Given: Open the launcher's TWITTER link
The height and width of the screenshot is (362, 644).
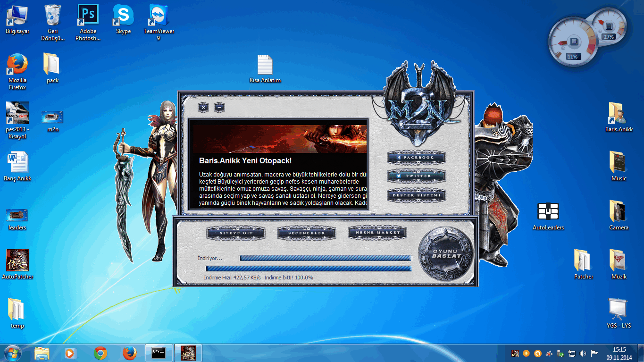Looking at the screenshot, I should (416, 176).
